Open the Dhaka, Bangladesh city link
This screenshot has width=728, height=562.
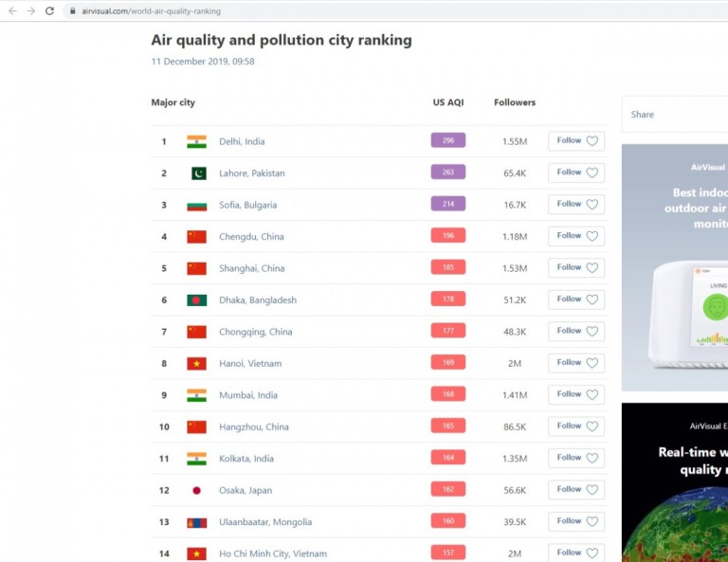257,300
